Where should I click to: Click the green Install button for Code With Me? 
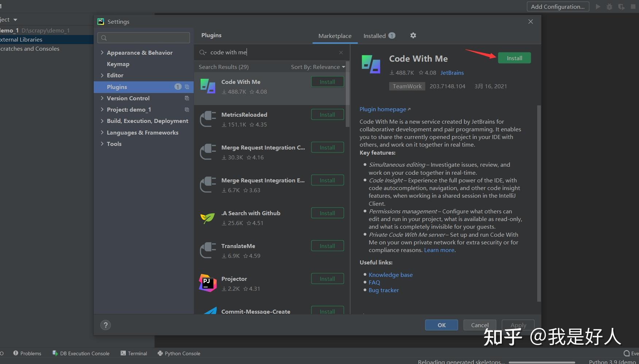[x=514, y=58]
